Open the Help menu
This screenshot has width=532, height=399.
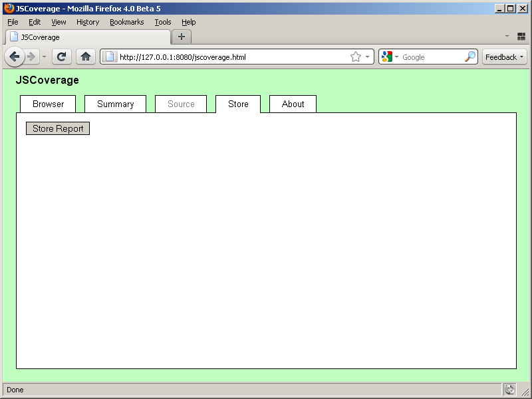tap(189, 22)
